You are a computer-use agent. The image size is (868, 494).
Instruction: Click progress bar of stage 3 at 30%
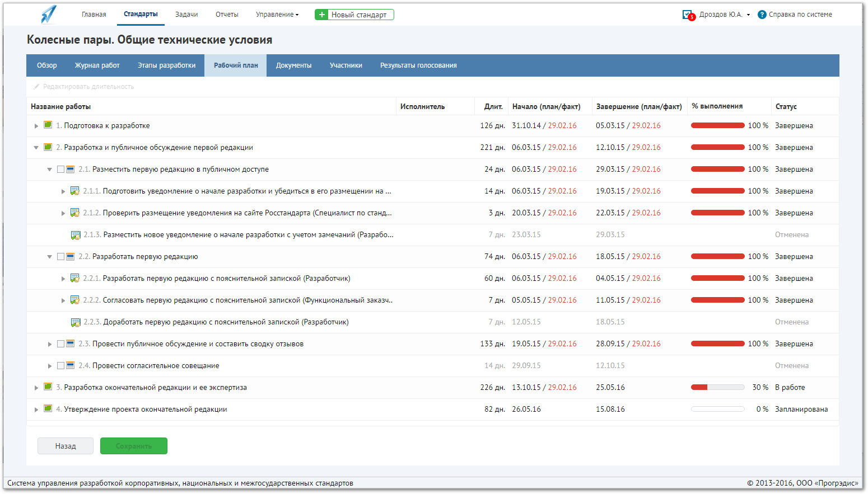click(718, 387)
